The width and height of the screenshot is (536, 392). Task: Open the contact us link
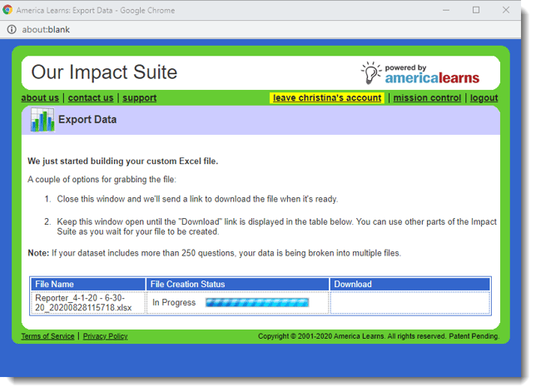[91, 97]
